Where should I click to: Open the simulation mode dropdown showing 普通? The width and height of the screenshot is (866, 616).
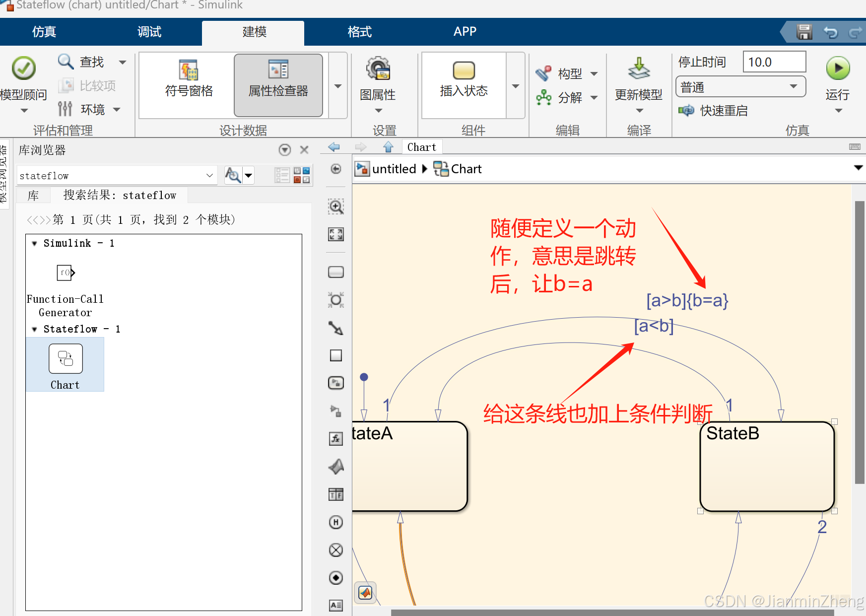(794, 86)
